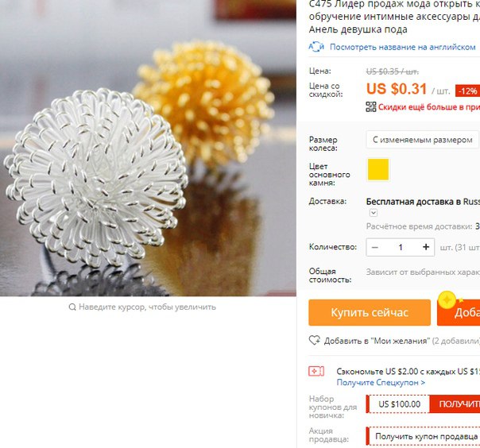Click the quantity input field
This screenshot has width=480, height=448.
click(x=401, y=247)
